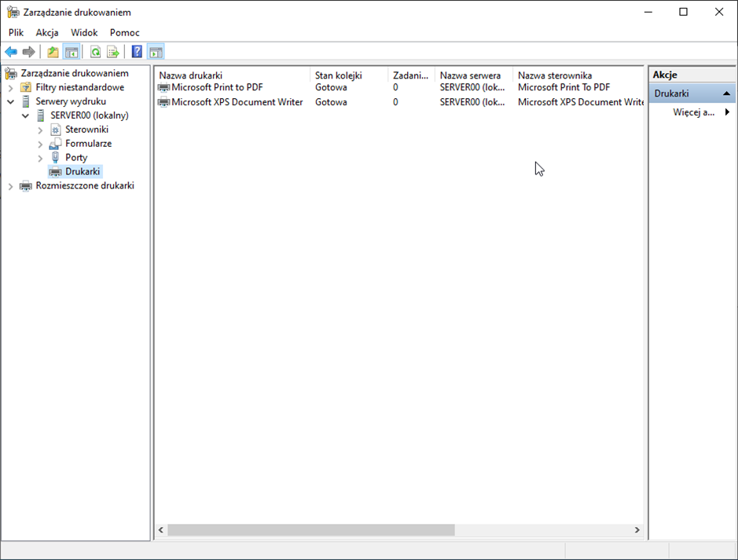Click the Export list toolbar icon
Image resolution: width=738 pixels, height=560 pixels.
113,52
